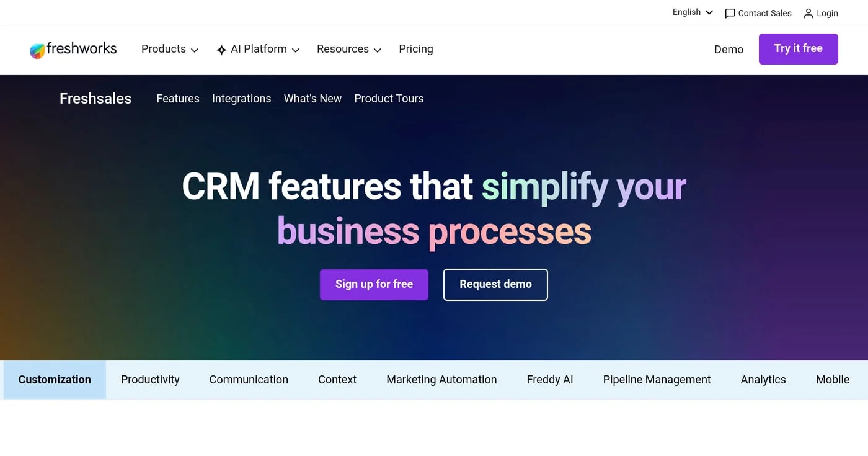
Task: Expand the Products menu chevron
Action: tap(195, 50)
